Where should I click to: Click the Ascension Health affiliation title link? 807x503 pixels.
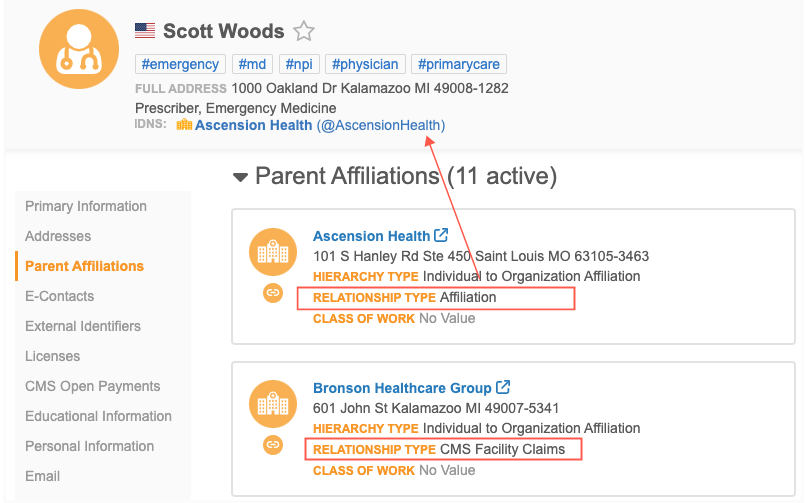tap(371, 236)
